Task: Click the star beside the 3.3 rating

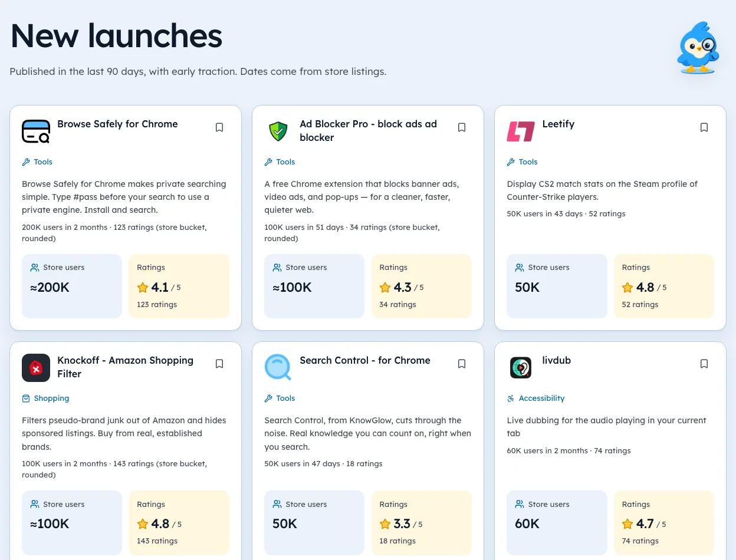Action: tap(385, 524)
